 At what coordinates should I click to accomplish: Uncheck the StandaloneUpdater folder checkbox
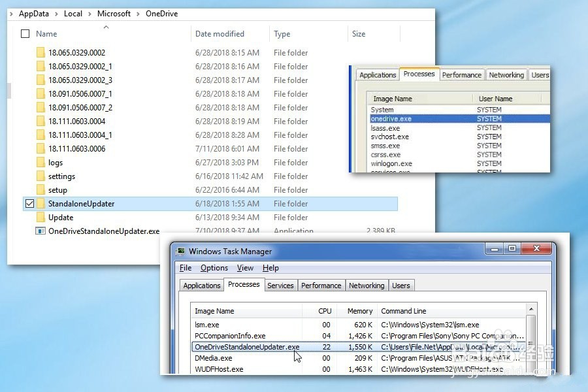click(x=29, y=203)
